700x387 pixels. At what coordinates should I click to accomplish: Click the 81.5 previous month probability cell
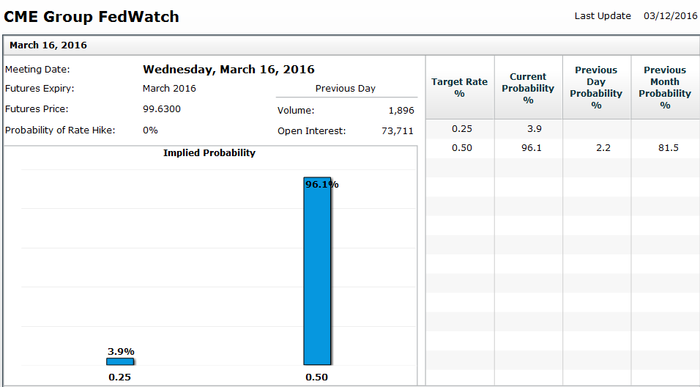pos(668,148)
